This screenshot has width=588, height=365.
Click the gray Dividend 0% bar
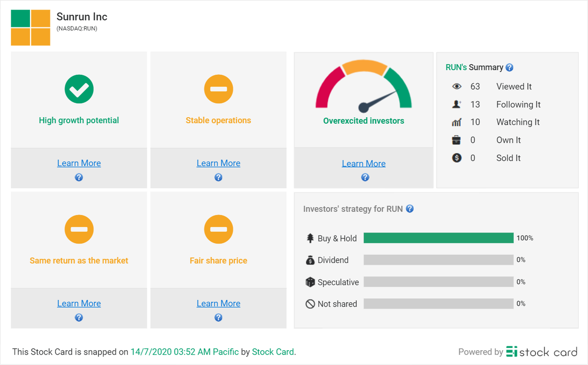[439, 260]
